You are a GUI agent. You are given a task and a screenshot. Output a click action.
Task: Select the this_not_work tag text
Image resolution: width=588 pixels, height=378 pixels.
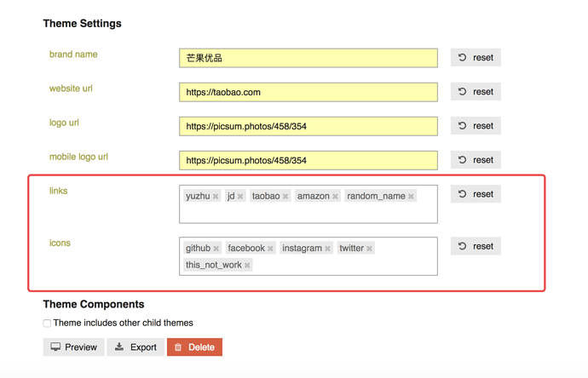click(x=214, y=265)
